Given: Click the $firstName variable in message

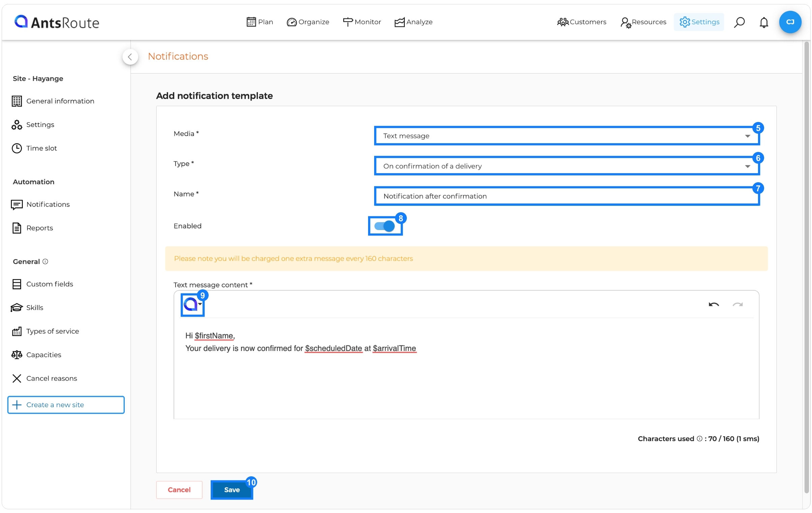Looking at the screenshot, I should pos(214,335).
